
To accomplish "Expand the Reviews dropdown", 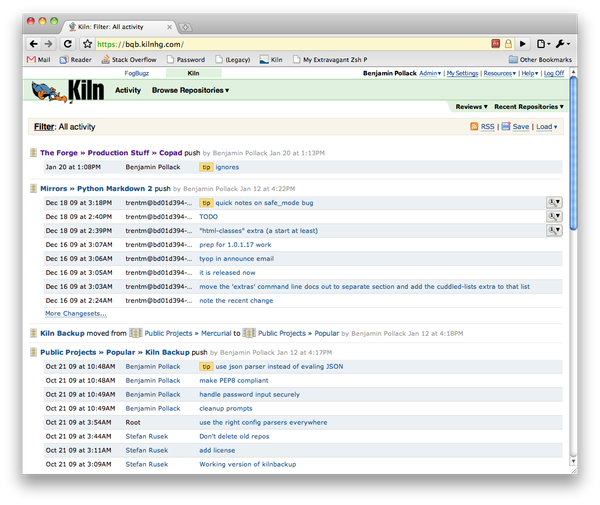I will 471,107.
